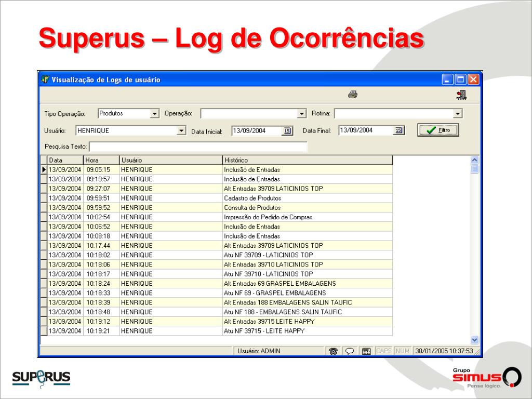Click the NUM indicator in status bar
This screenshot has width=532, height=399.
(x=403, y=351)
